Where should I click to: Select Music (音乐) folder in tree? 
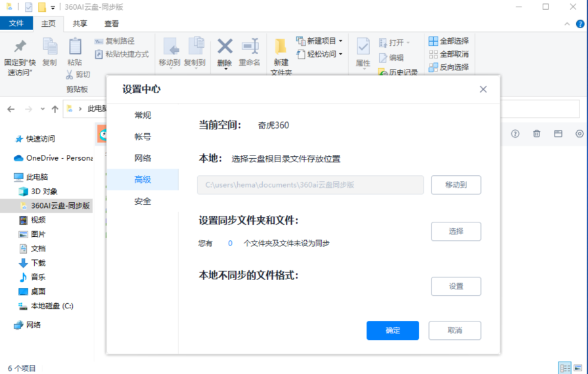point(32,277)
